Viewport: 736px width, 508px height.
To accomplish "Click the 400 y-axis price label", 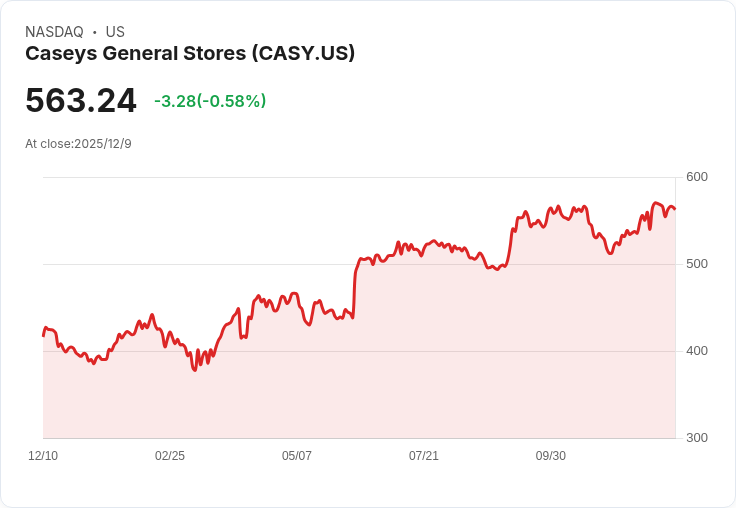I will click(697, 351).
